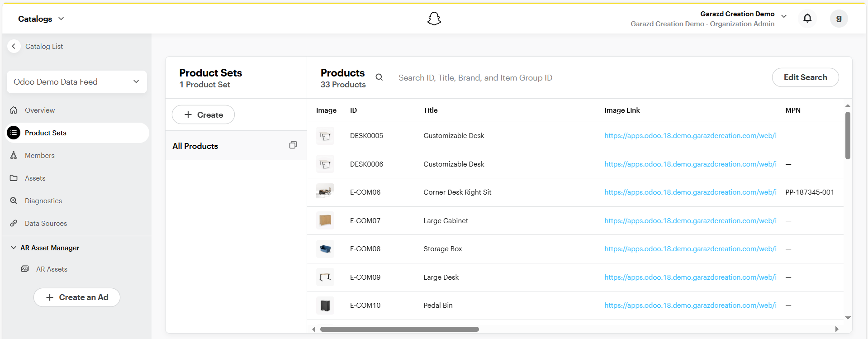Go back using Catalog List arrow
The height and width of the screenshot is (339, 868).
pyautogui.click(x=14, y=46)
